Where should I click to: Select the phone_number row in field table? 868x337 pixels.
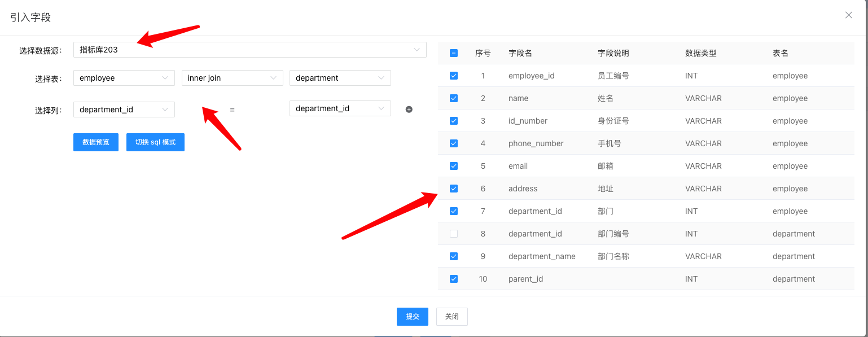click(x=536, y=143)
